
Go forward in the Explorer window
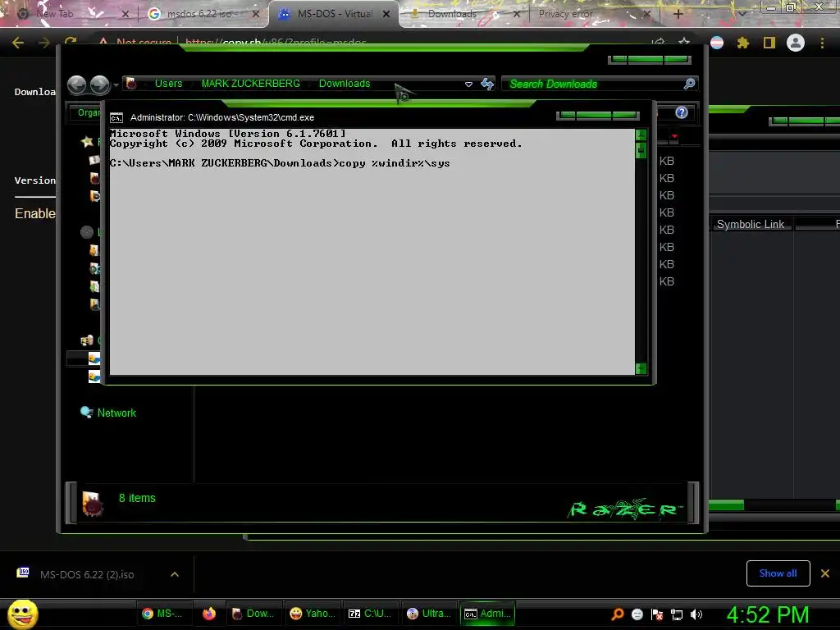[99, 84]
